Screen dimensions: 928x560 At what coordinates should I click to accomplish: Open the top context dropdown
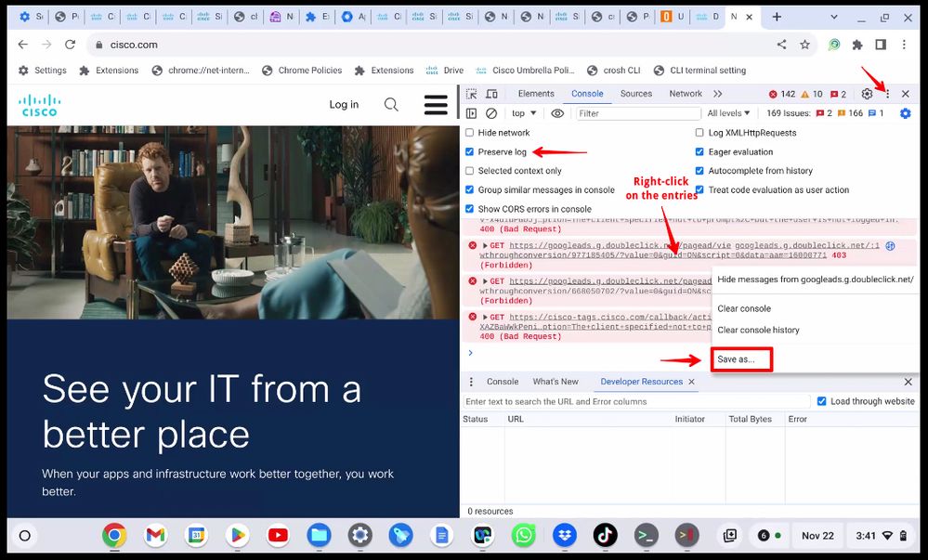[524, 113]
